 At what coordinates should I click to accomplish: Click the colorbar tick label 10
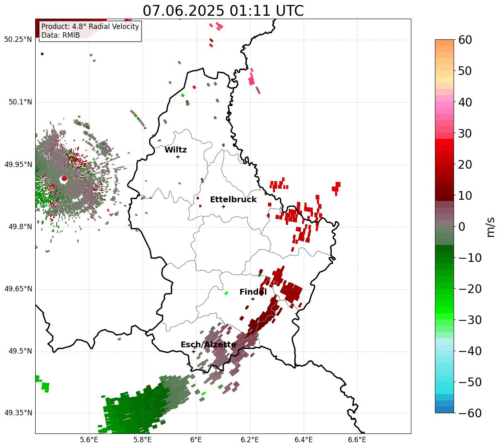click(x=464, y=196)
